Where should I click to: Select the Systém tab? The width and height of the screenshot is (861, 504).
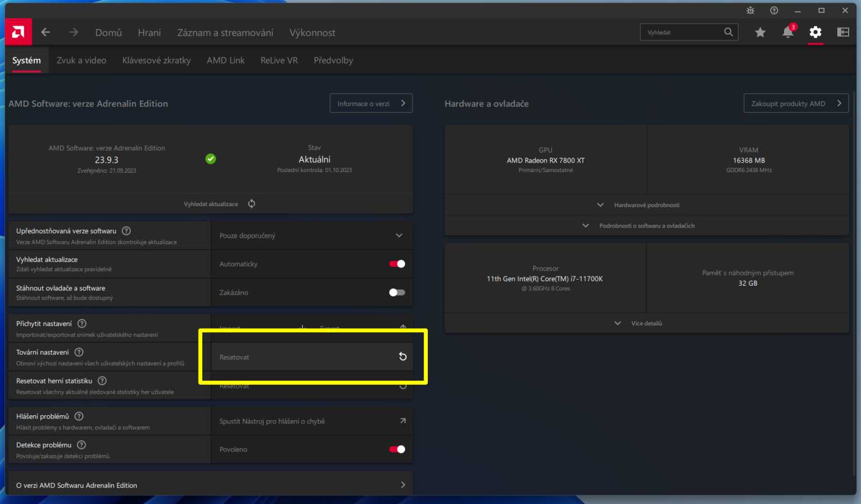click(26, 60)
